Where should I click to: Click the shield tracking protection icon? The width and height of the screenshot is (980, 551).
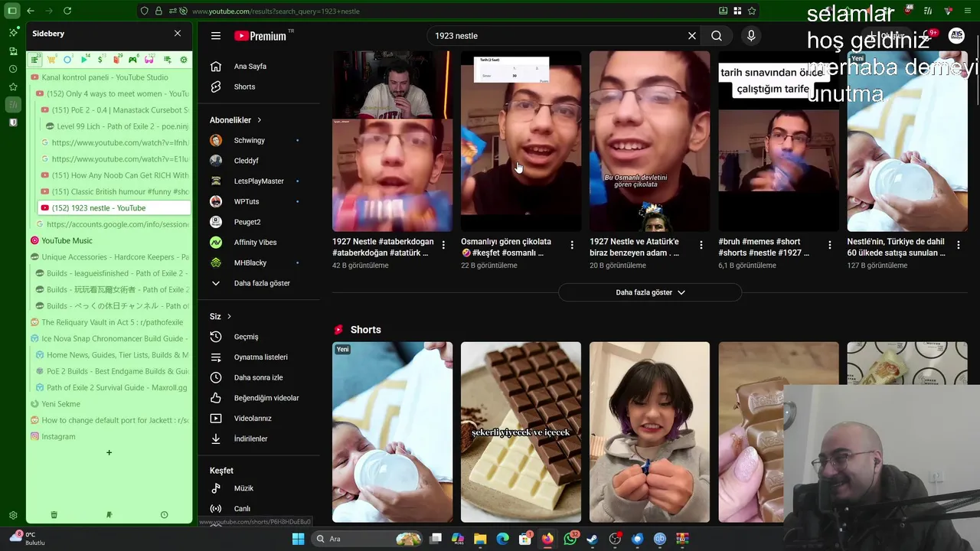pos(145,11)
